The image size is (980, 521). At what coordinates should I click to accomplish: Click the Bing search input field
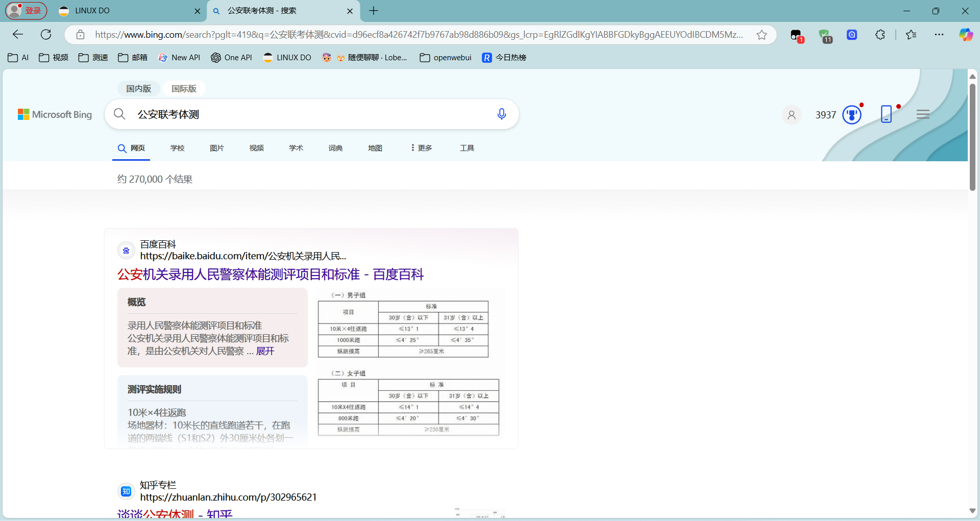pos(311,114)
